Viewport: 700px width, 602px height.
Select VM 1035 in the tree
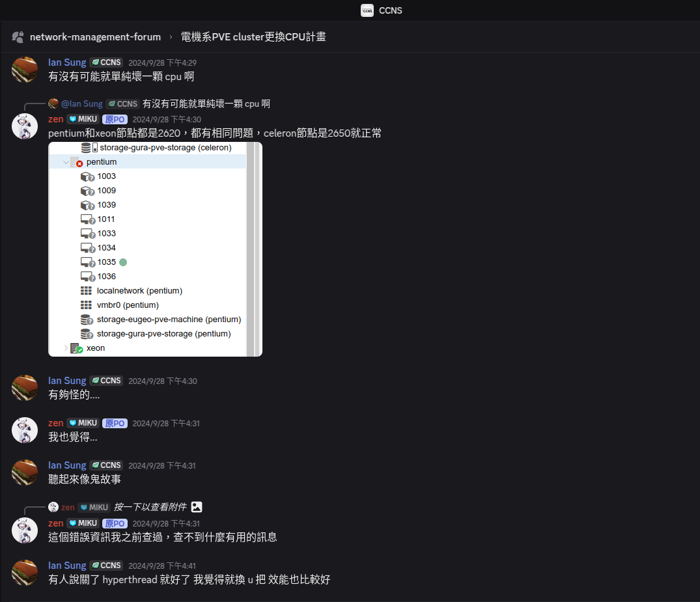(x=107, y=262)
